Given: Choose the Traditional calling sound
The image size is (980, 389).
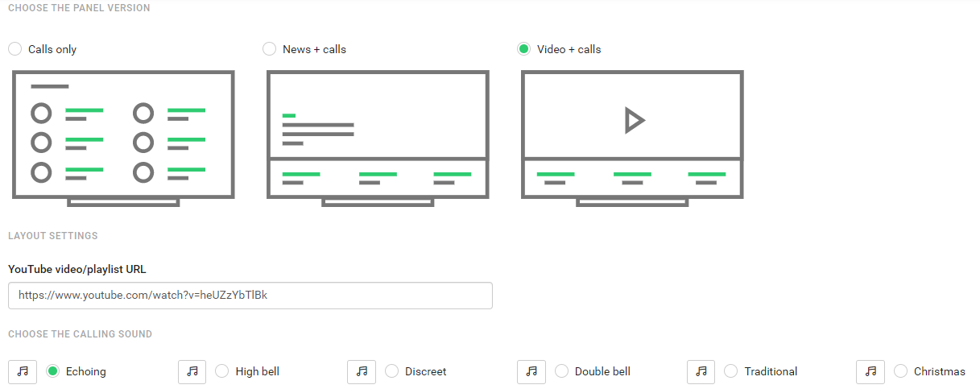Looking at the screenshot, I should pos(731,371).
